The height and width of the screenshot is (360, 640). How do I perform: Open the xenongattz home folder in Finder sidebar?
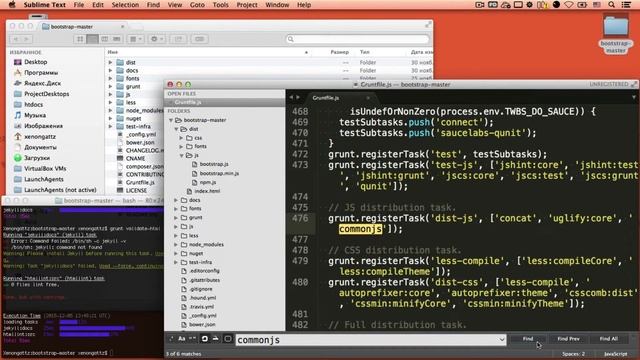[40, 137]
